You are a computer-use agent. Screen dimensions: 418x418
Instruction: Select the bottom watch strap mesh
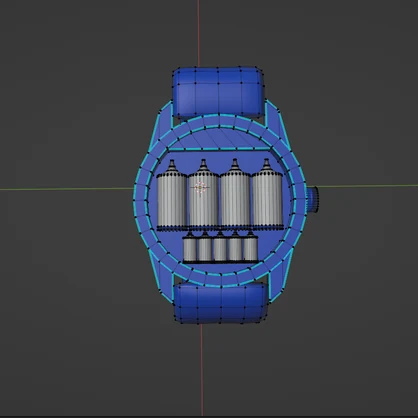[220, 303]
